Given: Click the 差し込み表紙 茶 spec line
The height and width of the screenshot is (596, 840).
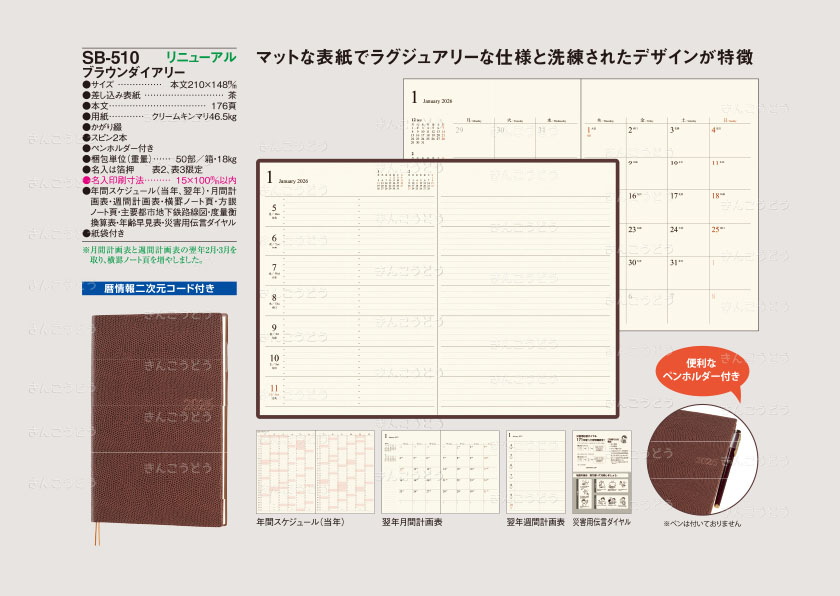Looking at the screenshot, I should click(159, 95).
